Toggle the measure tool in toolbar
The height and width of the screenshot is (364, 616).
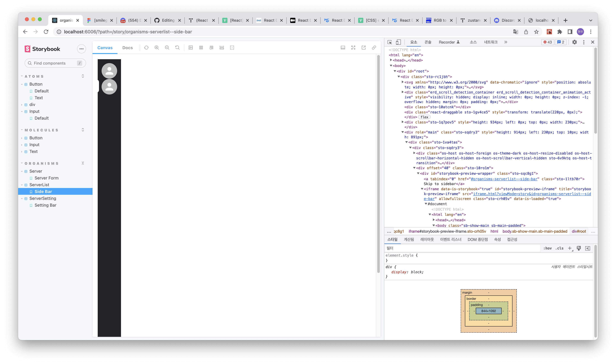(222, 48)
